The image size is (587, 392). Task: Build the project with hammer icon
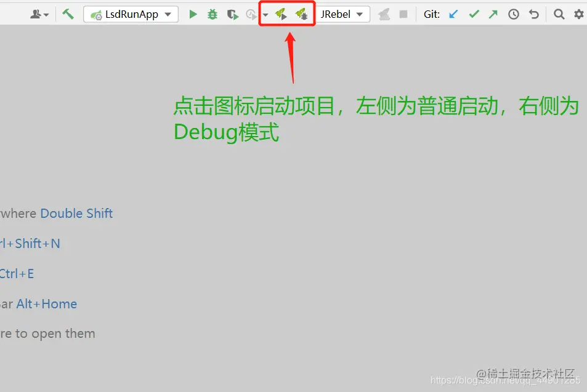pyautogui.click(x=68, y=13)
